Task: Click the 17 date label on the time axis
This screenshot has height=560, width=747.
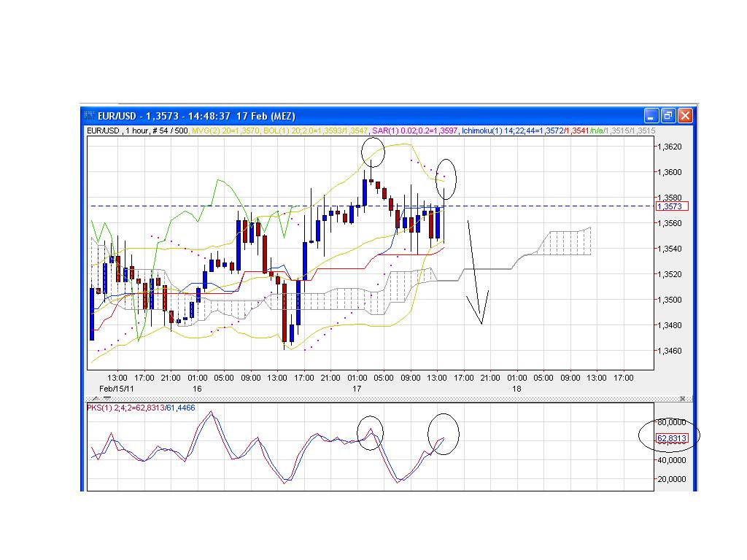Action: [x=358, y=389]
